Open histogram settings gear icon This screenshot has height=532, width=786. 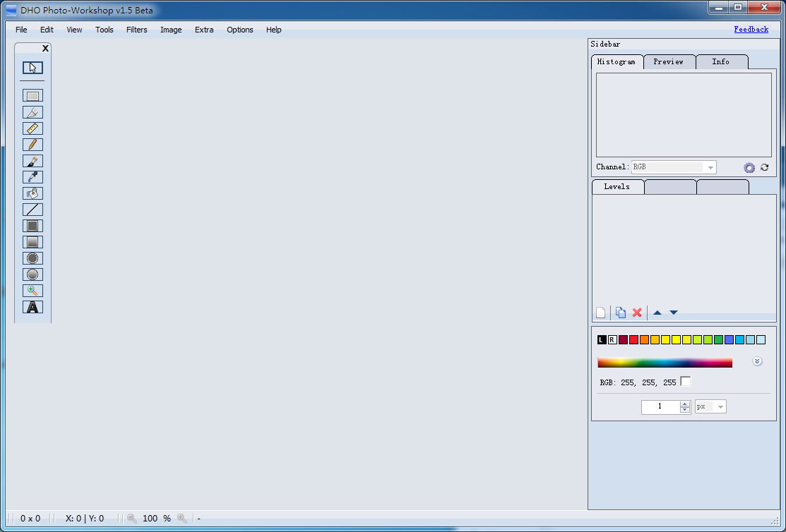(x=749, y=168)
